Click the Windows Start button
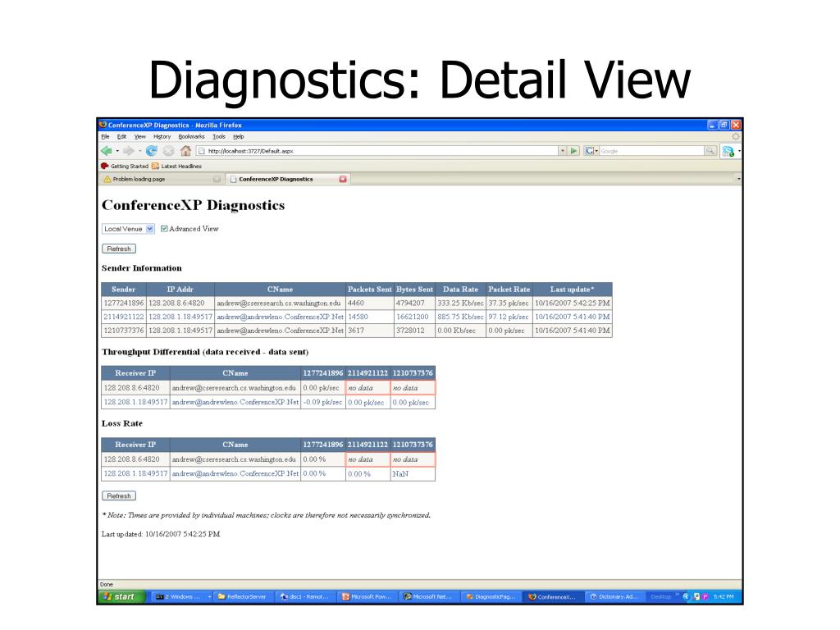Viewport: 840px width, 630px height. (121, 596)
